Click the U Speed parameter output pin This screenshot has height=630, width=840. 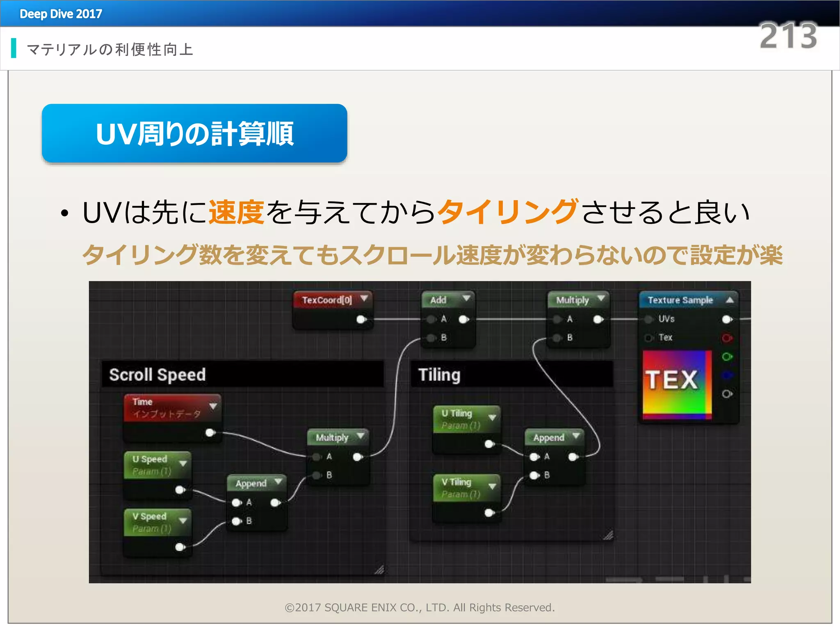180,490
